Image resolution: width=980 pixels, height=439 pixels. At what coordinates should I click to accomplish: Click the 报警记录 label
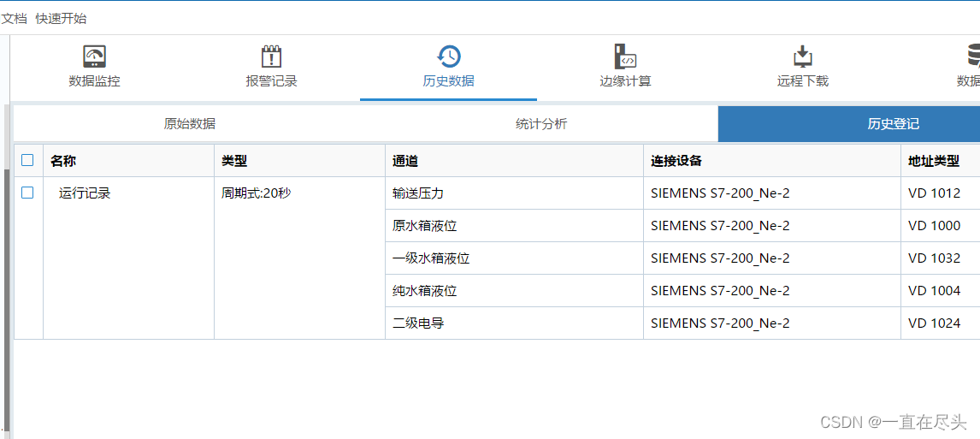coord(271,81)
